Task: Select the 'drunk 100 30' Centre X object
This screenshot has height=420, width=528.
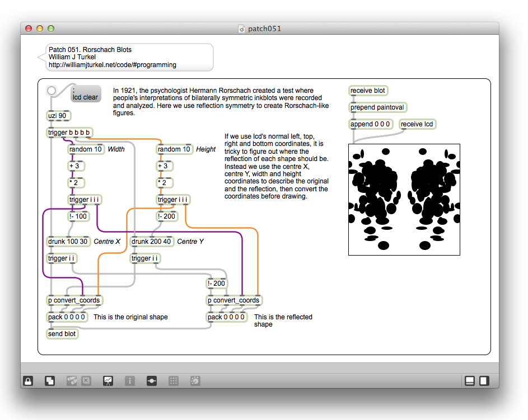Action: coord(68,242)
